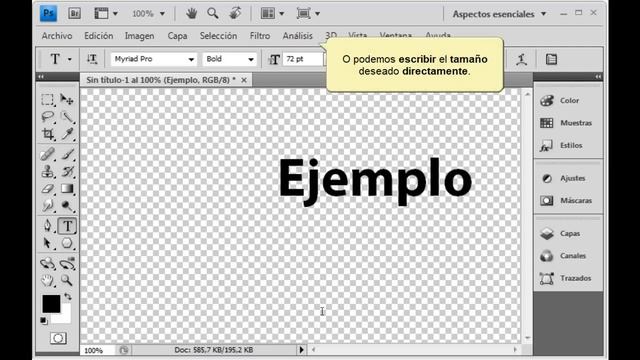Reset default foreground and background colors
The width and height of the screenshot is (640, 360).
click(x=44, y=321)
